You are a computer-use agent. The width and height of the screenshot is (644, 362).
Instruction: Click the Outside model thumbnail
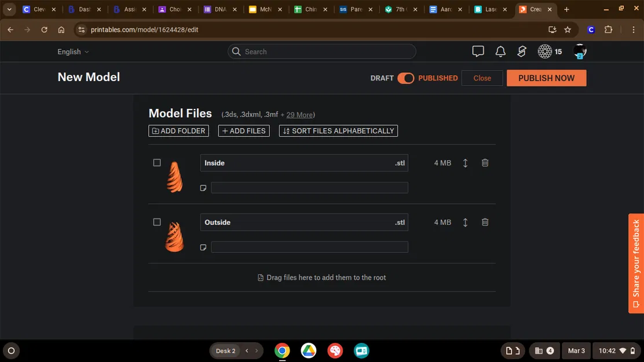(x=174, y=237)
